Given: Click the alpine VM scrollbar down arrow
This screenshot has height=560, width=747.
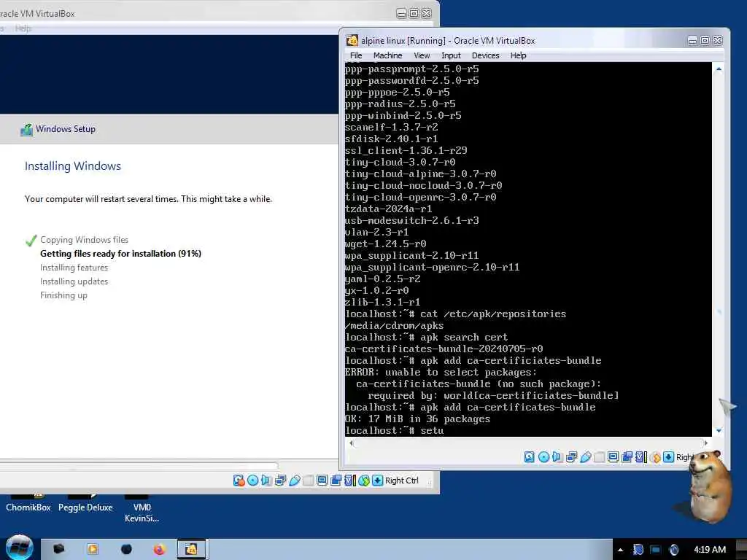Looking at the screenshot, I should click(719, 430).
